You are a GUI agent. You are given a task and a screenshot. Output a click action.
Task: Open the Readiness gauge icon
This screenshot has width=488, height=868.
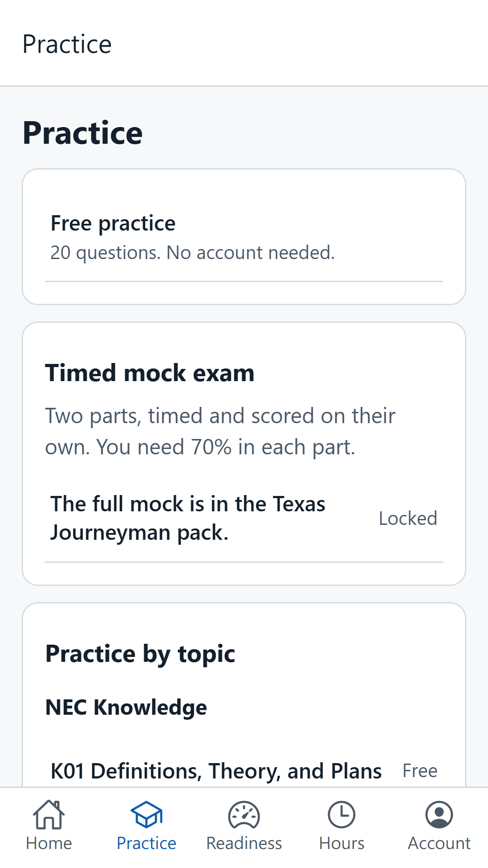[x=244, y=815]
